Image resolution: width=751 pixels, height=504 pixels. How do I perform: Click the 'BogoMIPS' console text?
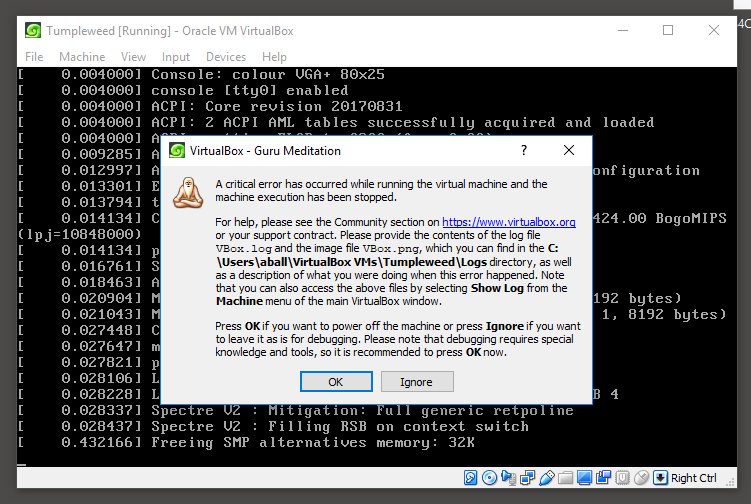point(691,218)
